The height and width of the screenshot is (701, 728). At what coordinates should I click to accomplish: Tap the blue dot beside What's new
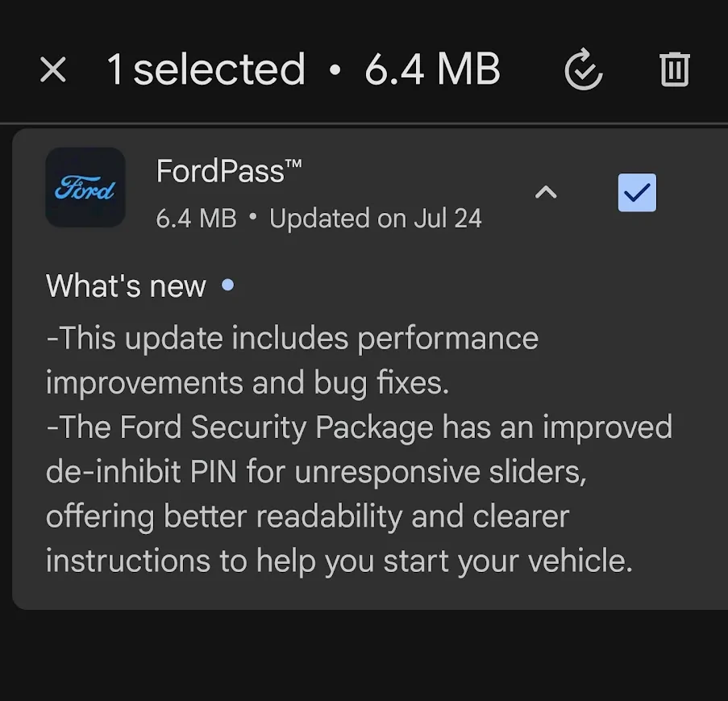point(228,285)
